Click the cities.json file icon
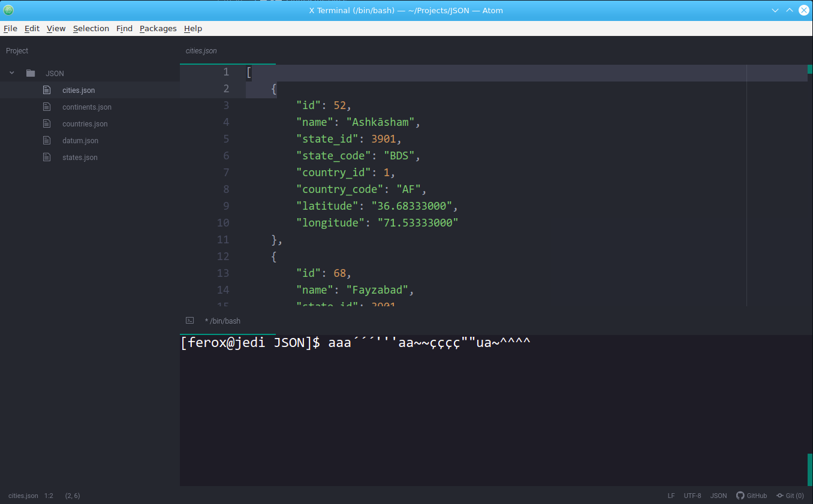Image resolution: width=813 pixels, height=504 pixels. tap(47, 90)
